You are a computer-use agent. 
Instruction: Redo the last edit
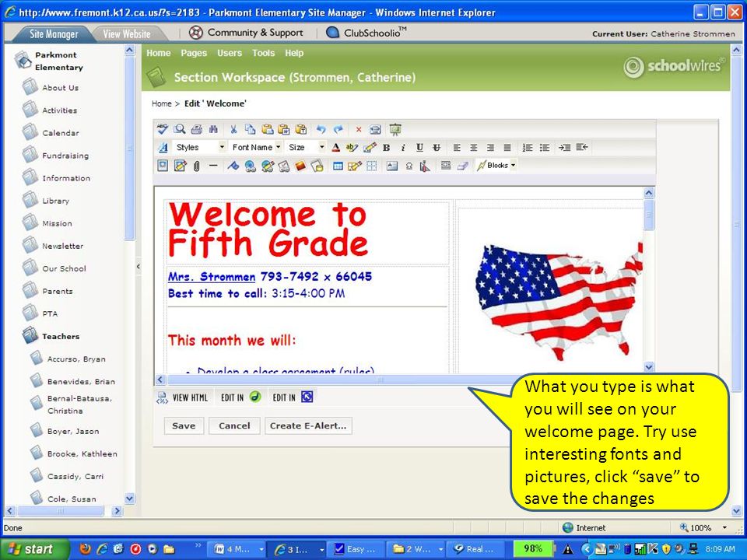coord(338,129)
